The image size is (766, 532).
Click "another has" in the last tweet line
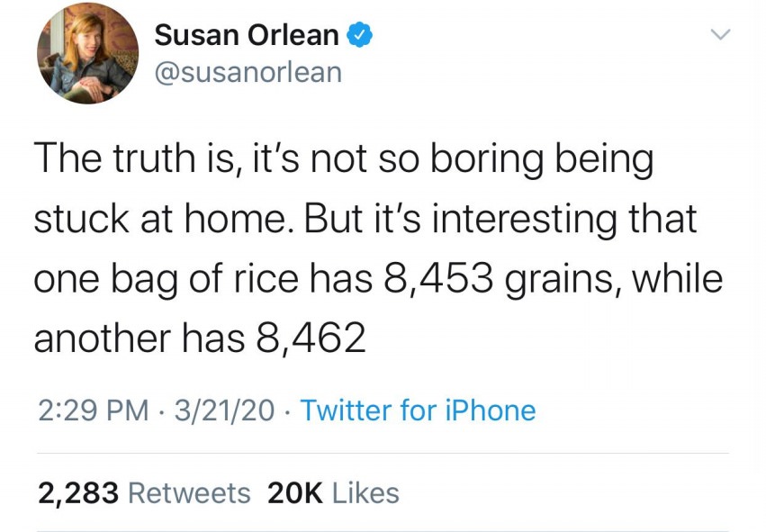tap(140, 338)
